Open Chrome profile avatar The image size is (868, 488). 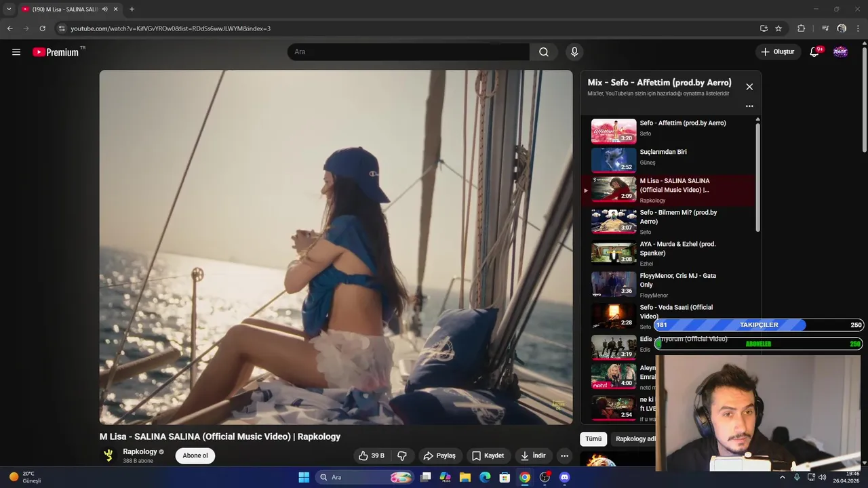(842, 28)
